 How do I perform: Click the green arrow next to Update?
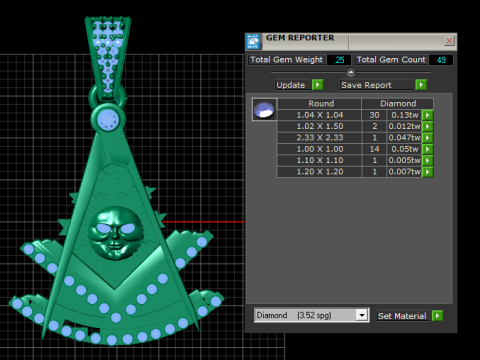coord(318,85)
